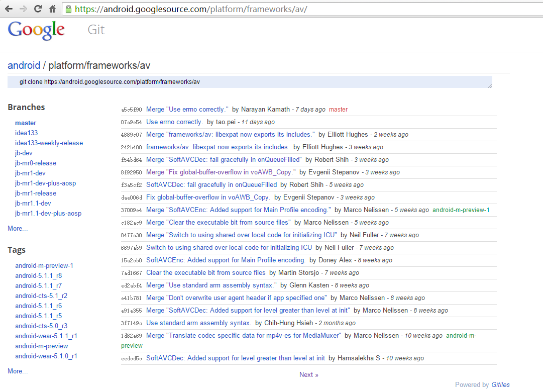Open the android-wear-5.1.0_r1 tag

tap(46, 356)
